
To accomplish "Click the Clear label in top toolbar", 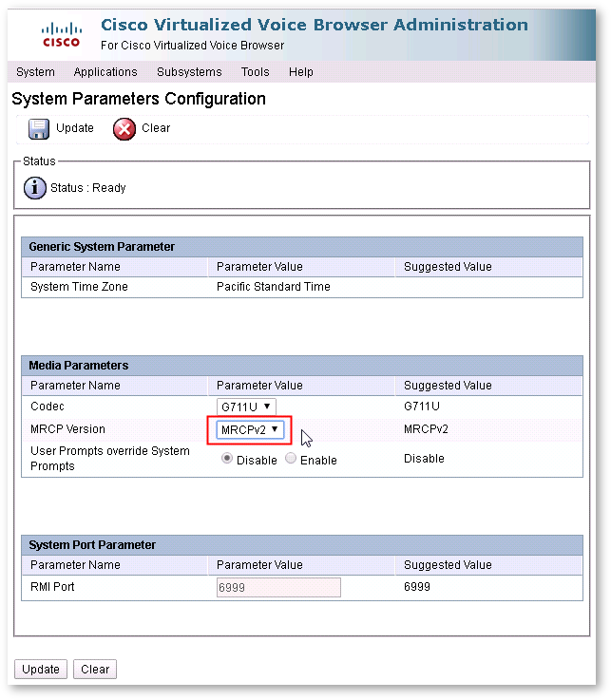I will pyautogui.click(x=156, y=128).
